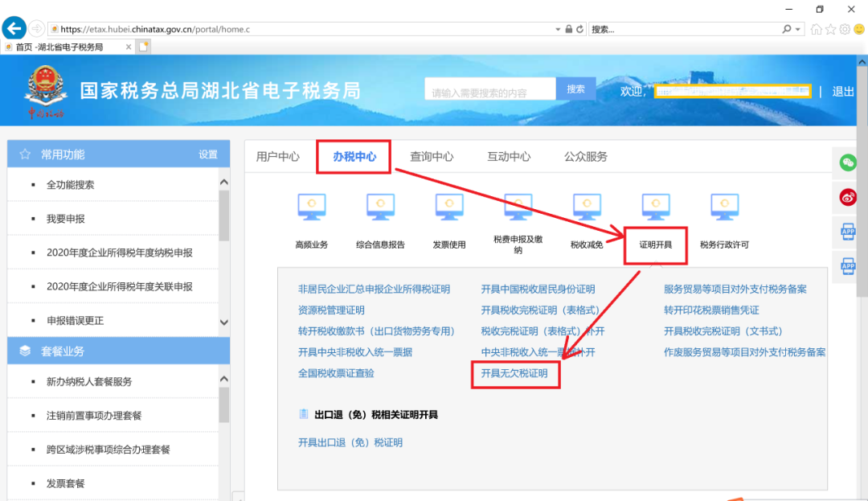The width and height of the screenshot is (868, 501).
Task: Click the blue 搜索 button in header
Action: click(x=575, y=88)
